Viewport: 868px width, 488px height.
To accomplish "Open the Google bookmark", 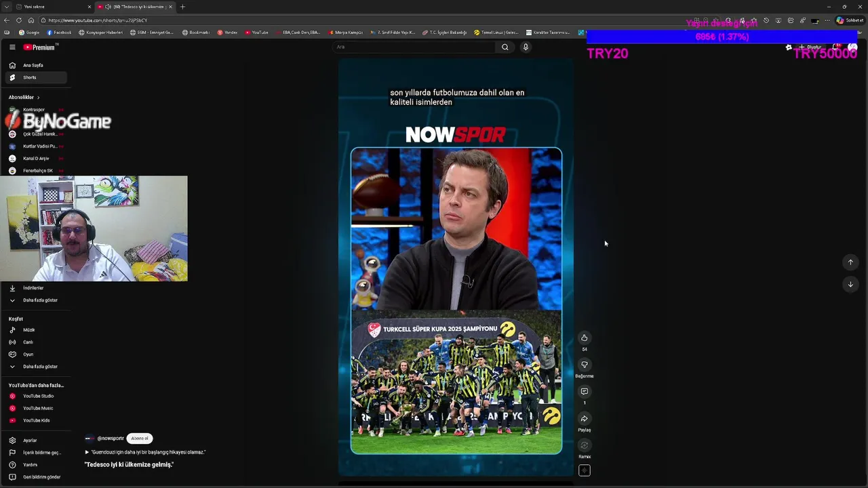I will [29, 33].
